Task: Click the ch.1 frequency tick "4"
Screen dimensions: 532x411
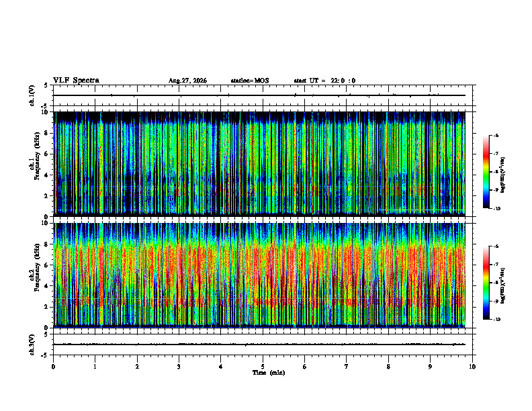Action: 47,175
